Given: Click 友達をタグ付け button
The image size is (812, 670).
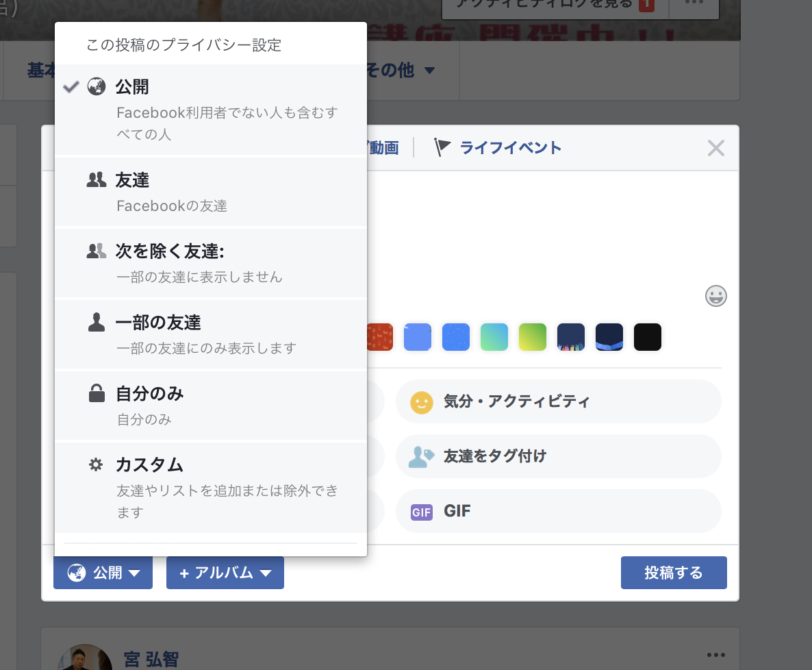Looking at the screenshot, I should tap(558, 456).
